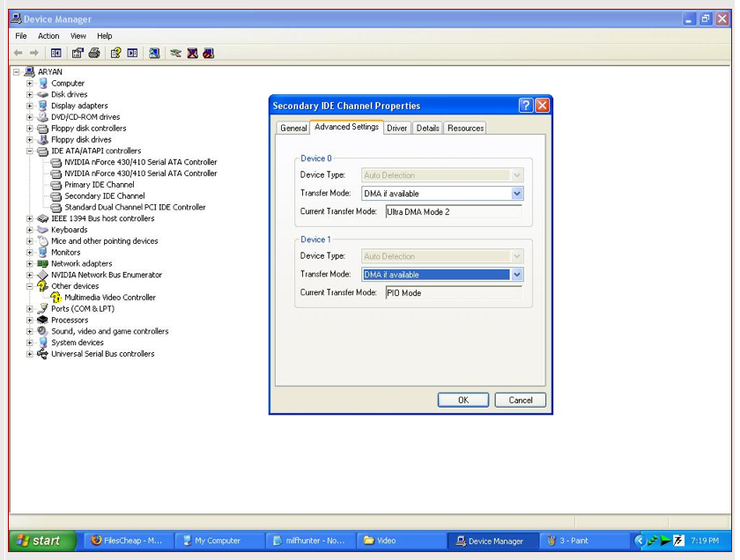Expand the Floppy disk controllers node

pyautogui.click(x=30, y=129)
